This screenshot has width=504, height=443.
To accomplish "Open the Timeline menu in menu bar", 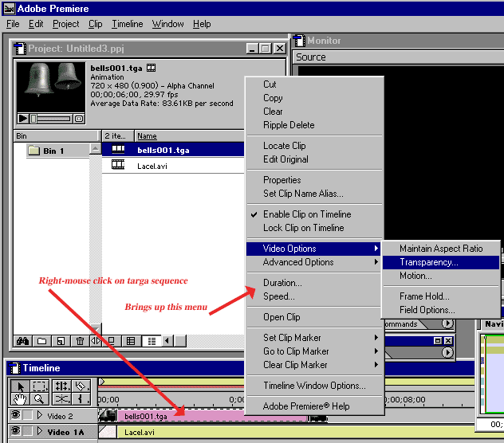I will pos(128,24).
